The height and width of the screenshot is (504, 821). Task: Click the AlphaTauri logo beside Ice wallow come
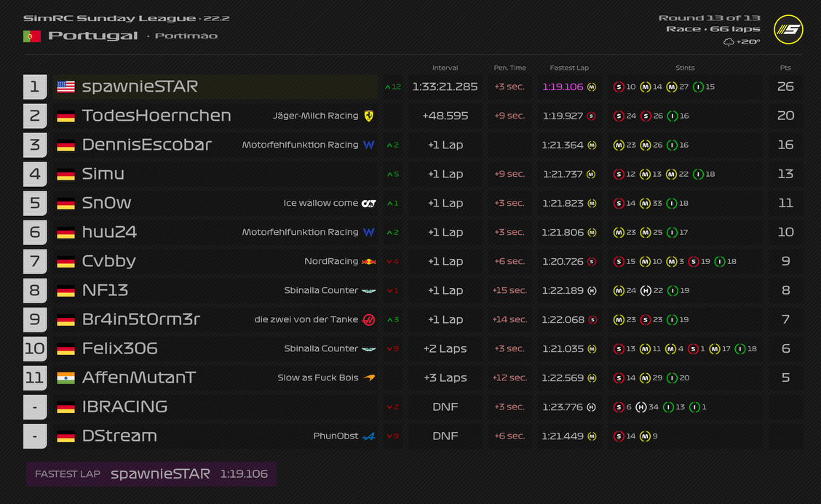coord(369,203)
